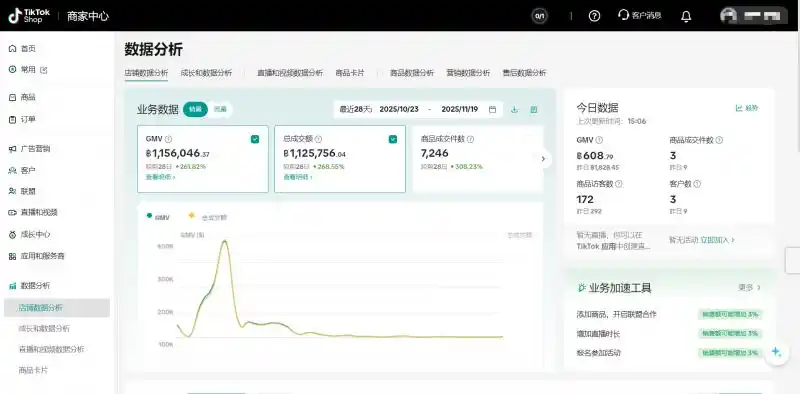Open 查看明细 link in GMV card
800x394 pixels.
(x=161, y=177)
